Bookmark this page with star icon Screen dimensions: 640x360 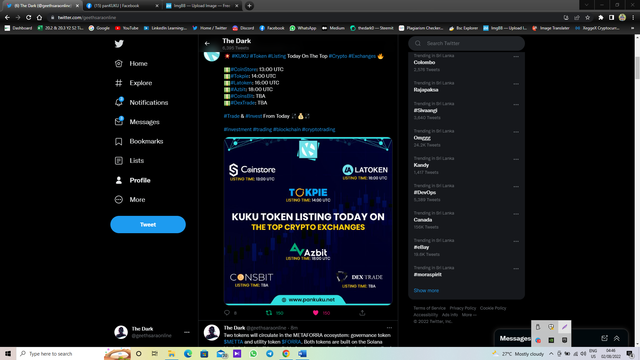[x=588, y=18]
